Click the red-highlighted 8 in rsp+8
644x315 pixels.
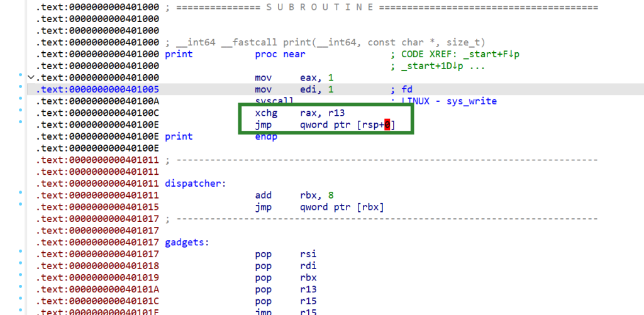(x=387, y=125)
